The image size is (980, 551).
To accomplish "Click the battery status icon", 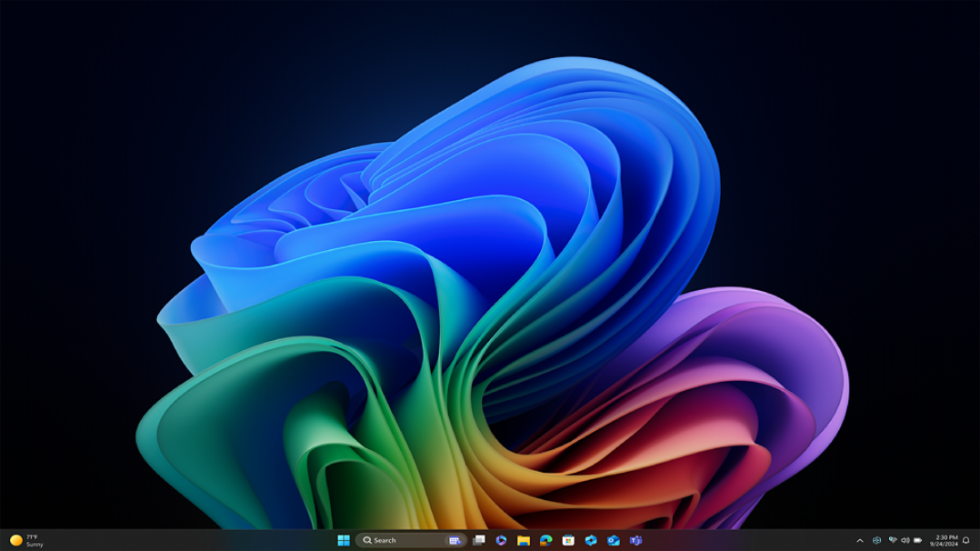I will pyautogui.click(x=917, y=540).
